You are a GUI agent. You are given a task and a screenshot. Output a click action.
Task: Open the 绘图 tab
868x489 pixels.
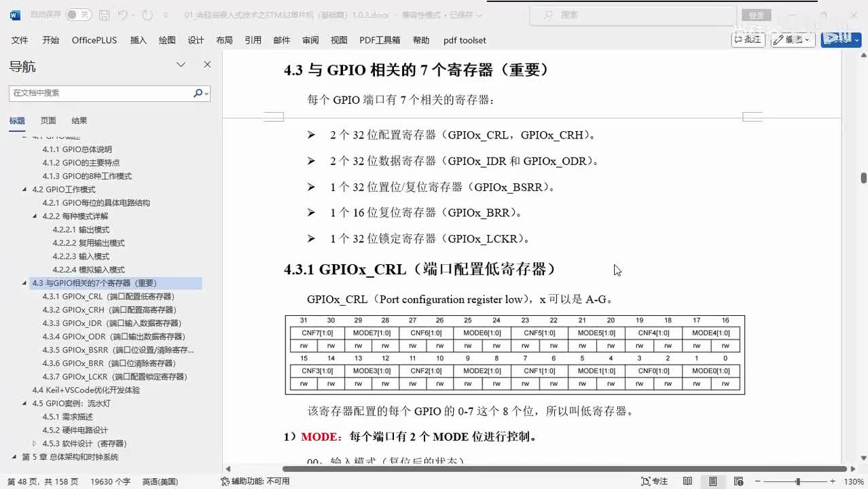point(167,40)
